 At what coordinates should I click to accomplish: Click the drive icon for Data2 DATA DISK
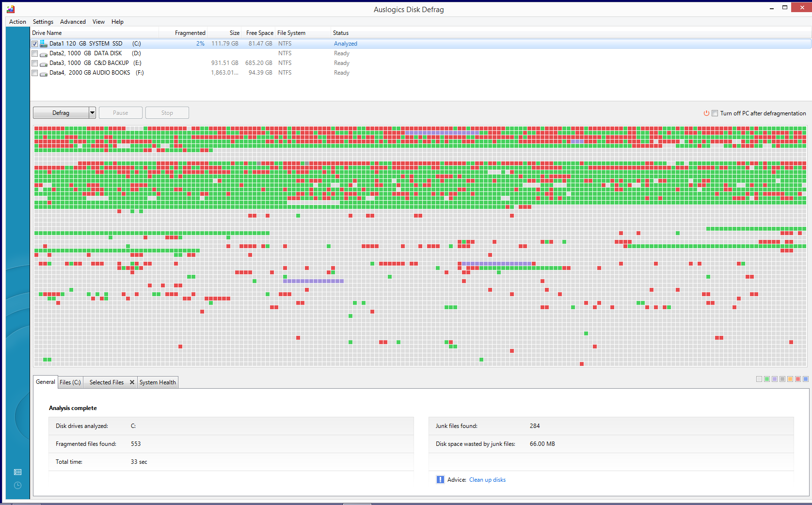(44, 54)
